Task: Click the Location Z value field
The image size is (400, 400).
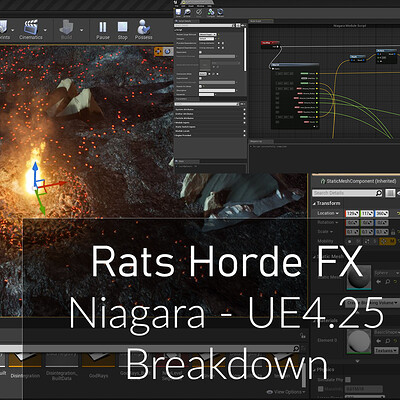Action: [382, 213]
